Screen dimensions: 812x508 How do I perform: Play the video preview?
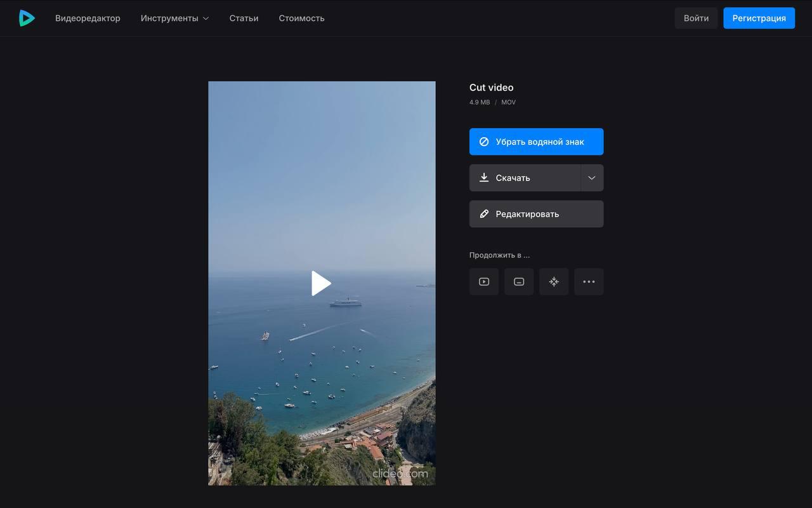tap(322, 283)
